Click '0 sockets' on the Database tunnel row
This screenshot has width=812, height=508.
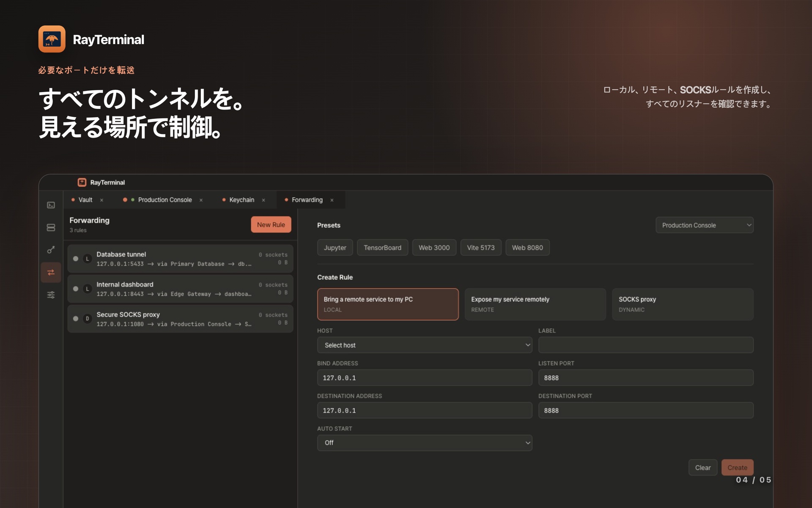(273, 255)
